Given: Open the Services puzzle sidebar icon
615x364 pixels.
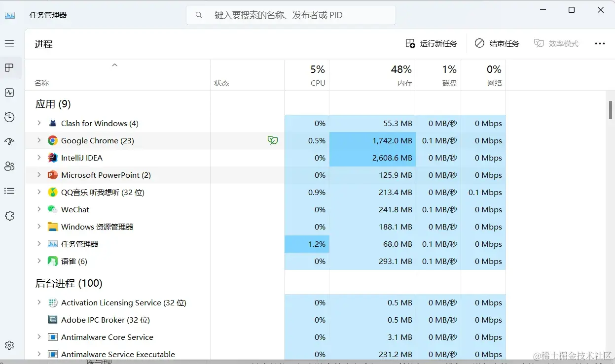Looking at the screenshot, I should tap(9, 216).
